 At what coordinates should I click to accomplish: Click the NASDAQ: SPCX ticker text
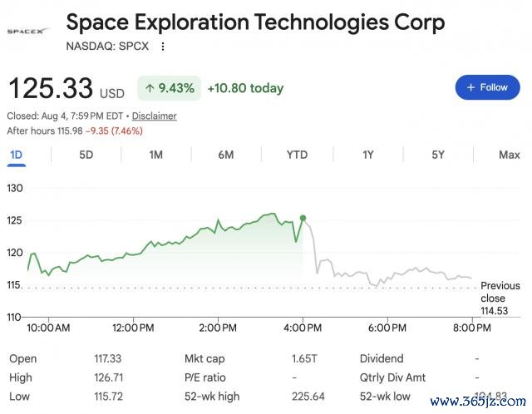[107, 47]
